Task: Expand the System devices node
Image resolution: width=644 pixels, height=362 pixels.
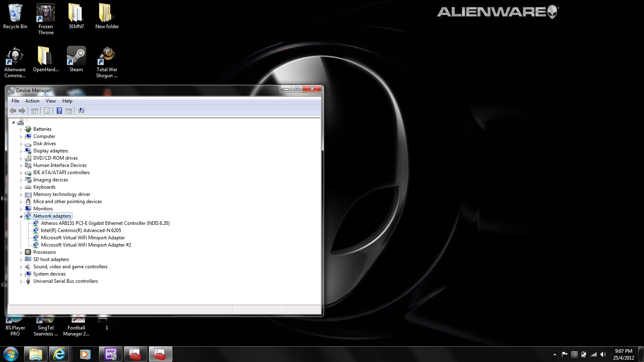Action: (x=21, y=274)
